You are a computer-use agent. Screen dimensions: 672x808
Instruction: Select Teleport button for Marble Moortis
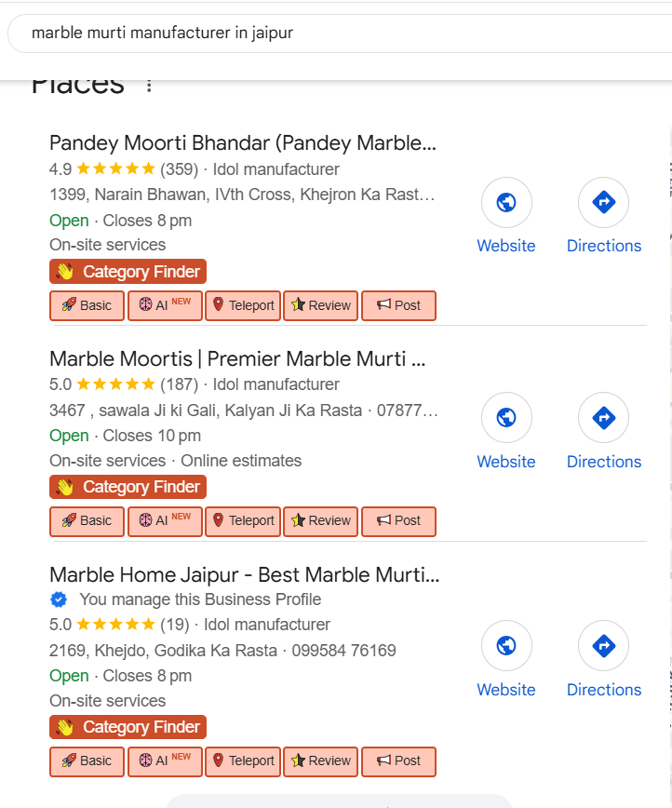tap(243, 521)
